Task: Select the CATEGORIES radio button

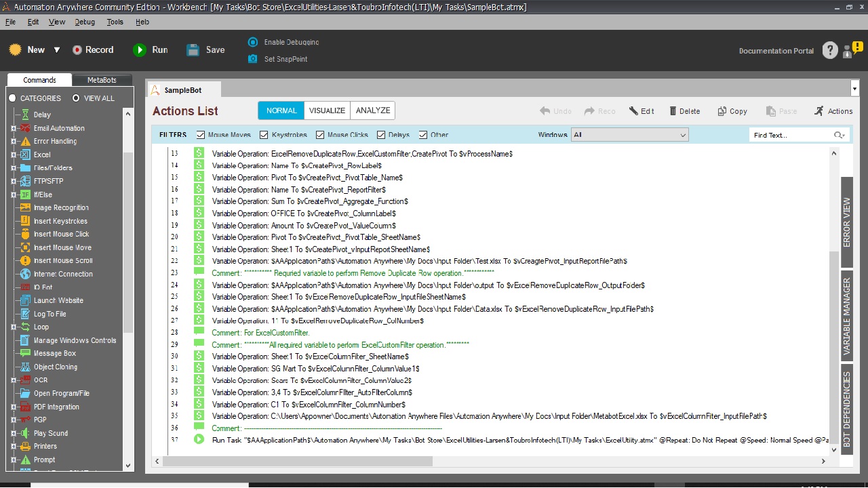Action: tap(12, 98)
